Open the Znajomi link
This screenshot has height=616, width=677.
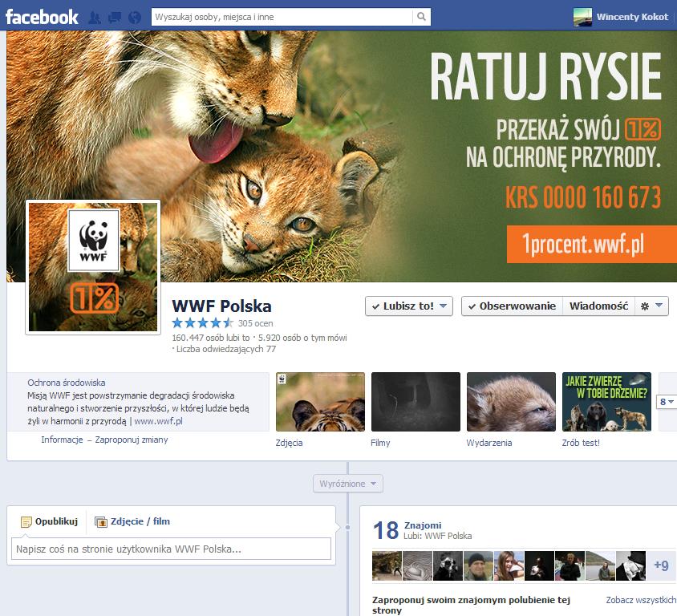422,525
